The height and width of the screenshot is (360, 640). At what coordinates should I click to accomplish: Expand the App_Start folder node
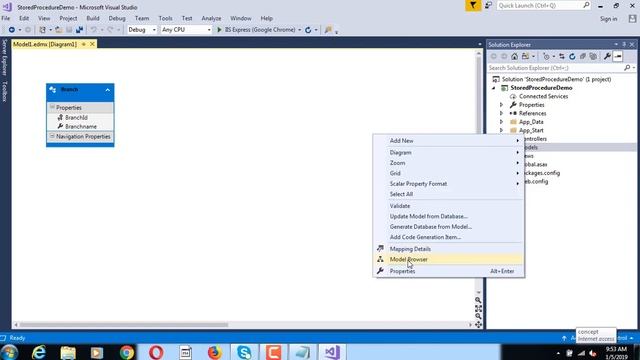tap(502, 131)
